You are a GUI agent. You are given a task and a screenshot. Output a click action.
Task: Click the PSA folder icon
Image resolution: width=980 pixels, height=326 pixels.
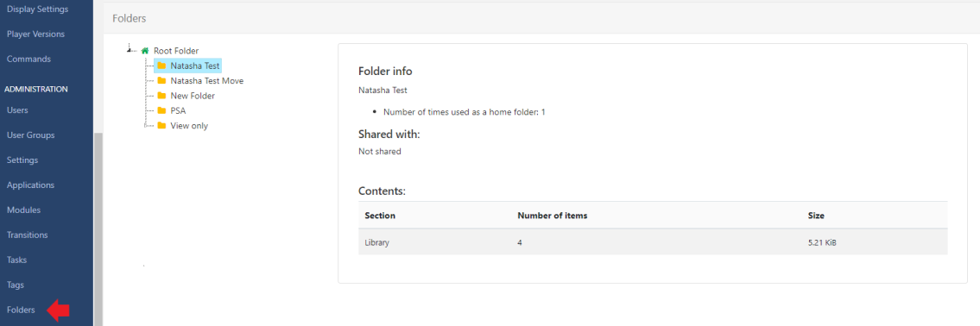(161, 110)
